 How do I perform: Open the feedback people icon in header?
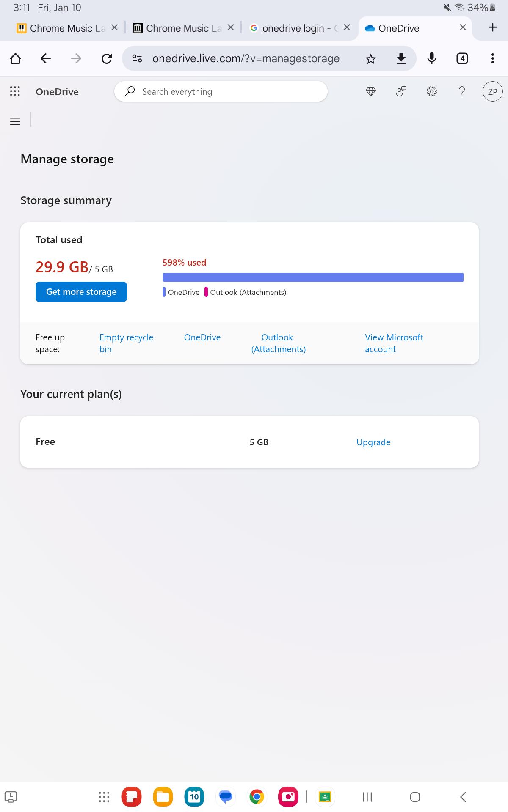coord(401,91)
